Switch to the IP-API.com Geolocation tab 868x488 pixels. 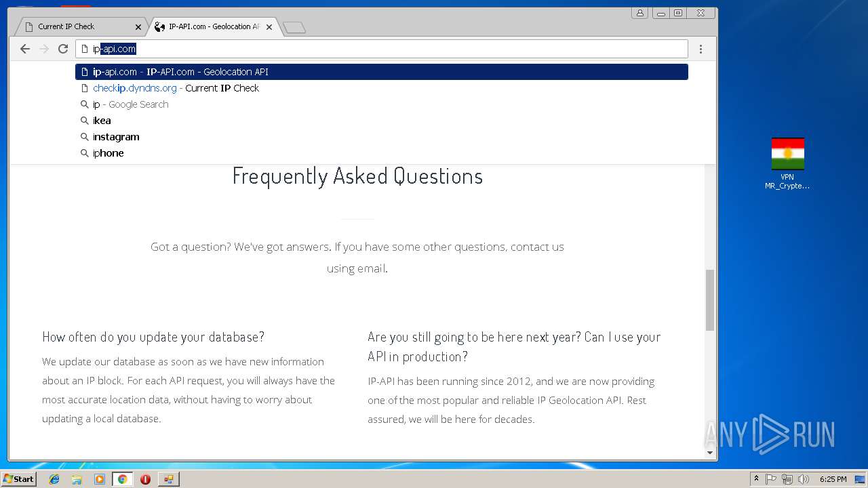(212, 26)
